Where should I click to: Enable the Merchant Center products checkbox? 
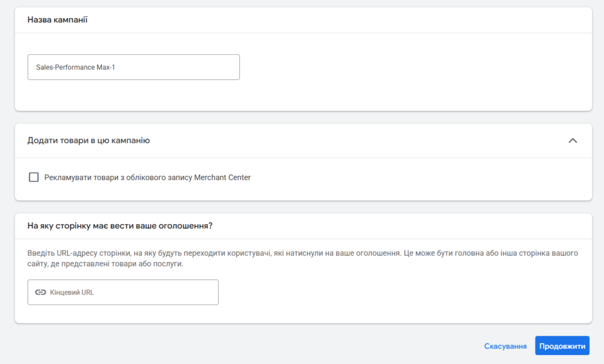34,177
